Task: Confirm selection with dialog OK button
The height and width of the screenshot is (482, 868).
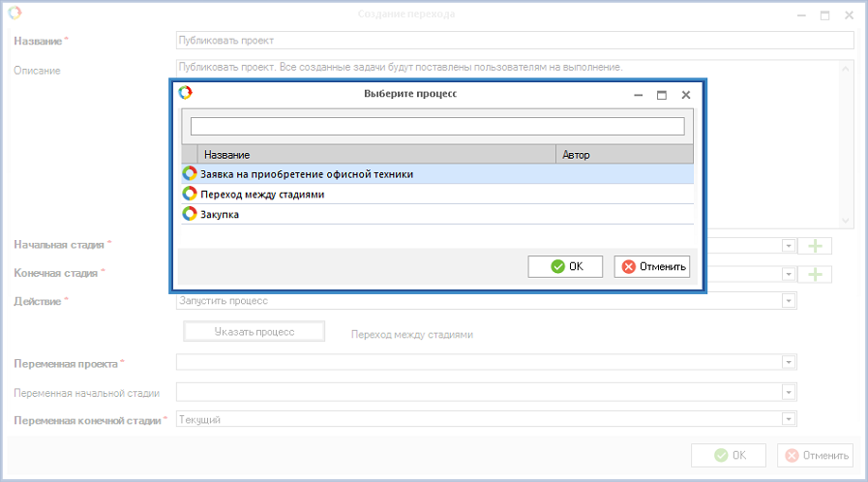Action: pos(565,267)
